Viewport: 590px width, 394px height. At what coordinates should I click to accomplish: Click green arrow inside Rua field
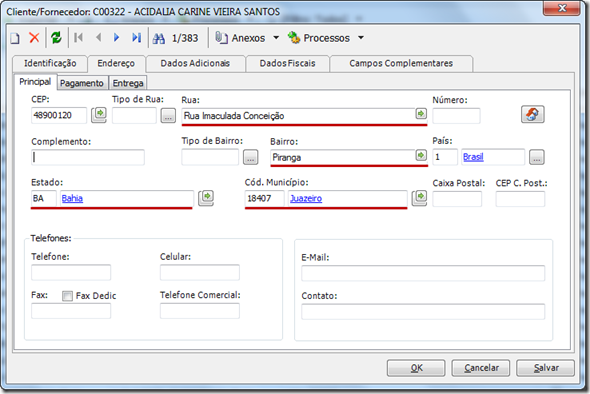(x=421, y=113)
